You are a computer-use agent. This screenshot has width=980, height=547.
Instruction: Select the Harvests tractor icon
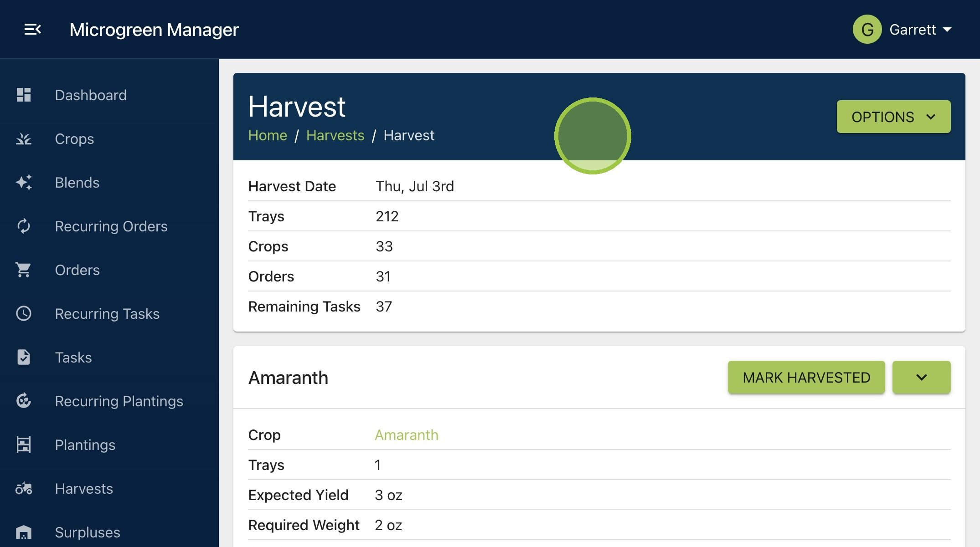pos(24,488)
